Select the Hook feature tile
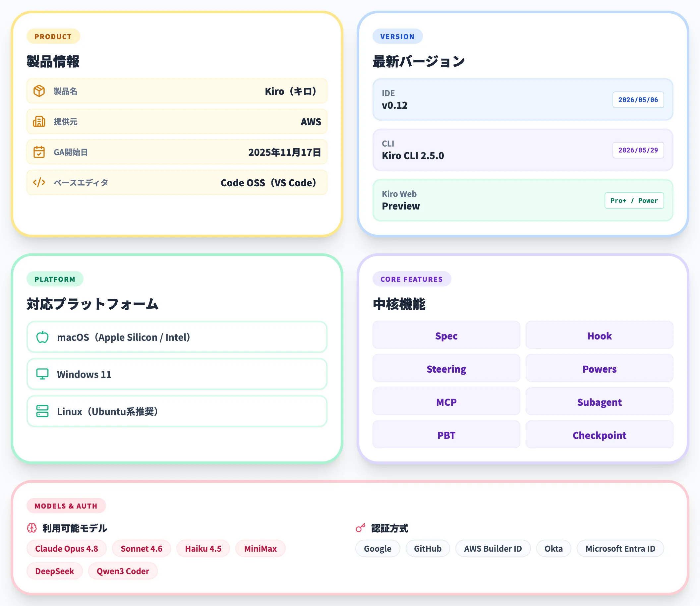 pyautogui.click(x=599, y=335)
